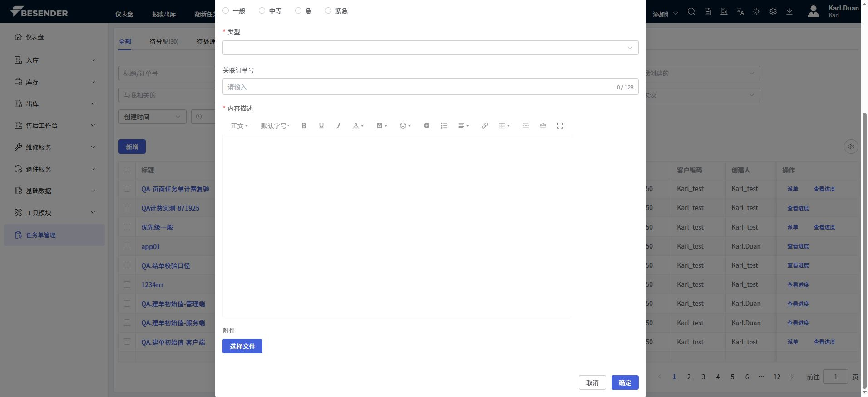Tick the checkbox for app01 row
Image resolution: width=868 pixels, height=397 pixels.
[x=127, y=246]
